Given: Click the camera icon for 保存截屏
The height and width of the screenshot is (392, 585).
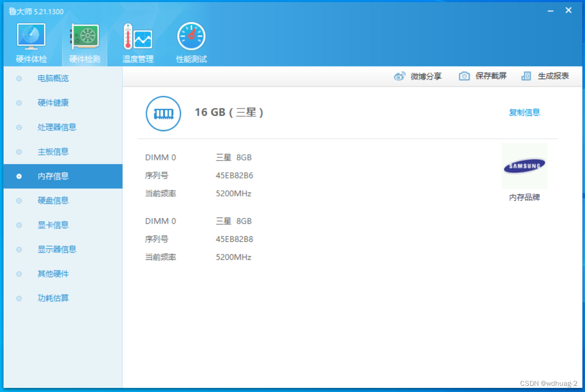Looking at the screenshot, I should point(464,76).
